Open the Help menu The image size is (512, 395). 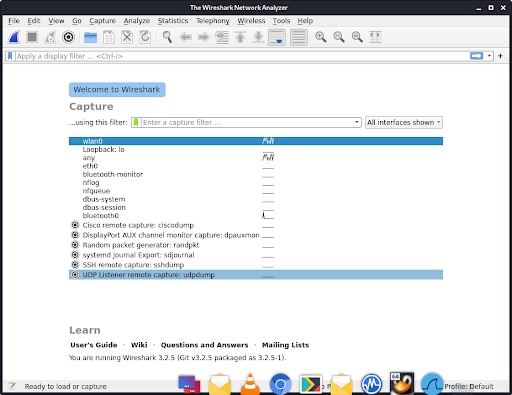point(305,21)
